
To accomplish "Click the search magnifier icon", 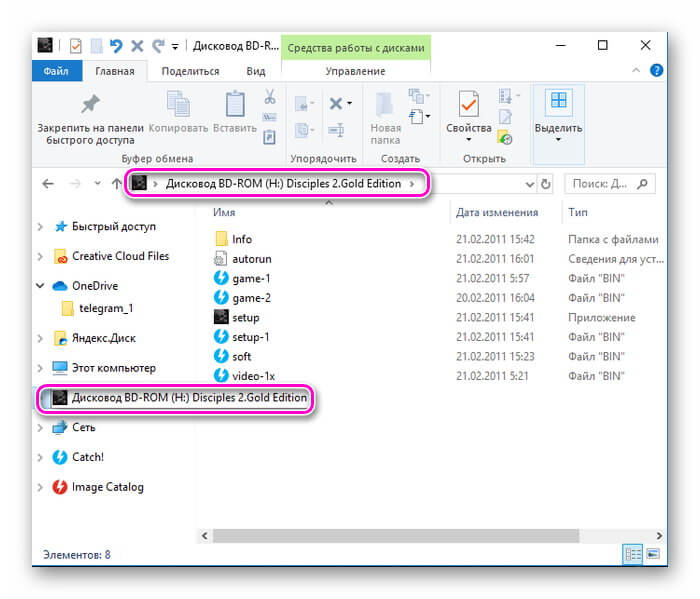I will pyautogui.click(x=642, y=183).
